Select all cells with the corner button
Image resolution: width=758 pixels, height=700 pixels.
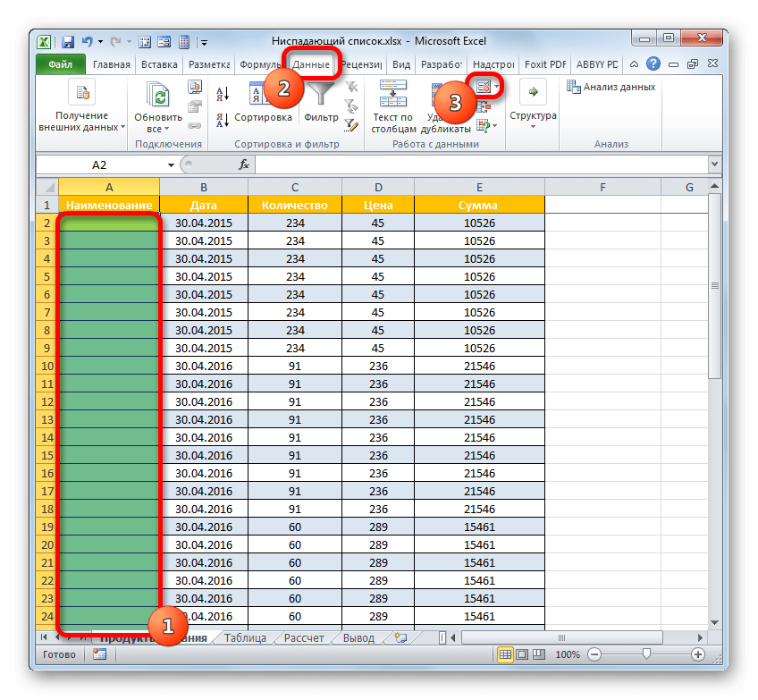[47, 187]
